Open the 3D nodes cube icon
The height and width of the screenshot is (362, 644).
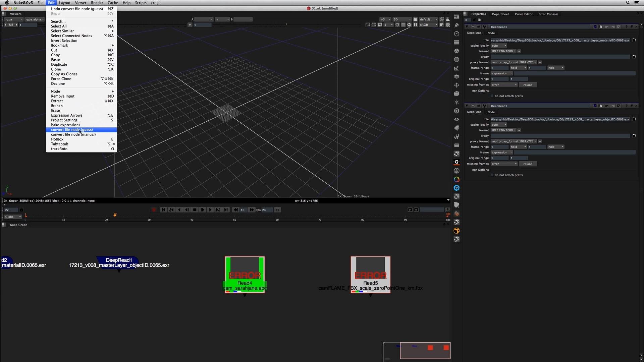click(x=457, y=94)
